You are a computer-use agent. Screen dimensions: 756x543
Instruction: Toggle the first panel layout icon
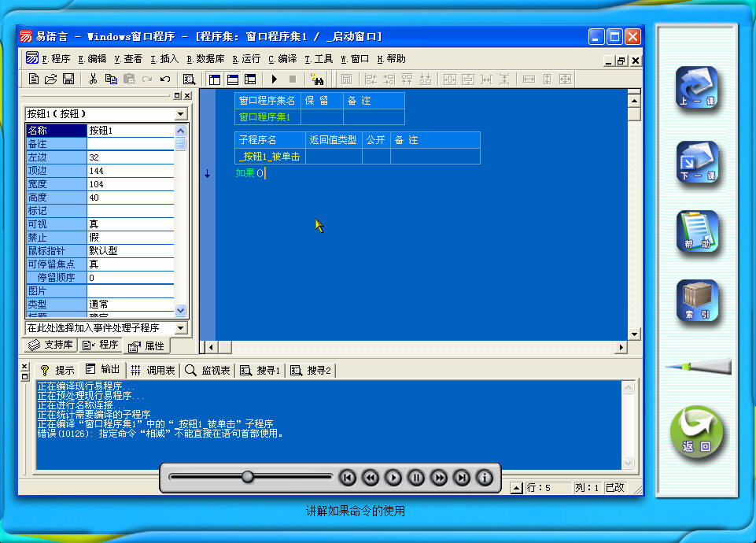pos(215,79)
